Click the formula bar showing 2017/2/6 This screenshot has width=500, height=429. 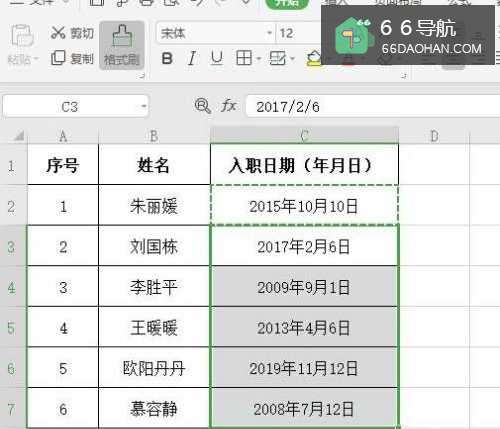point(373,107)
